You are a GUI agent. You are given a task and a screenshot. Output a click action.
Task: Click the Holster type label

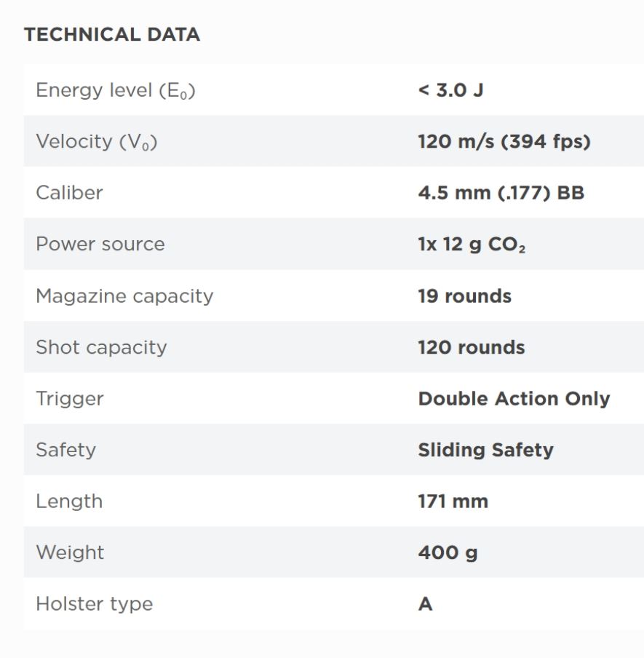[94, 604]
